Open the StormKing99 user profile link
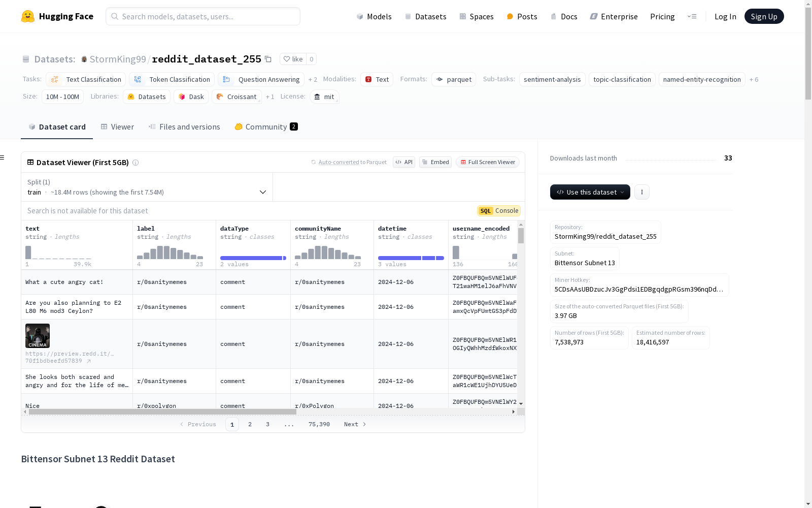812x508 pixels. (x=118, y=59)
